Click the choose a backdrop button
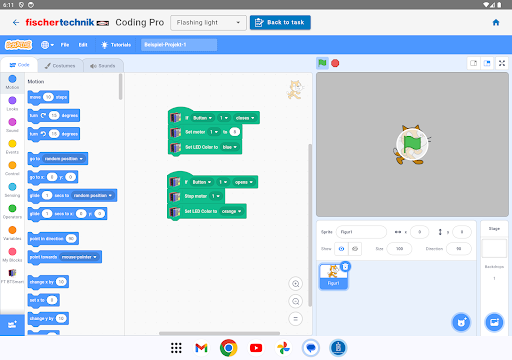This screenshot has height=360, width=512. 494,322
